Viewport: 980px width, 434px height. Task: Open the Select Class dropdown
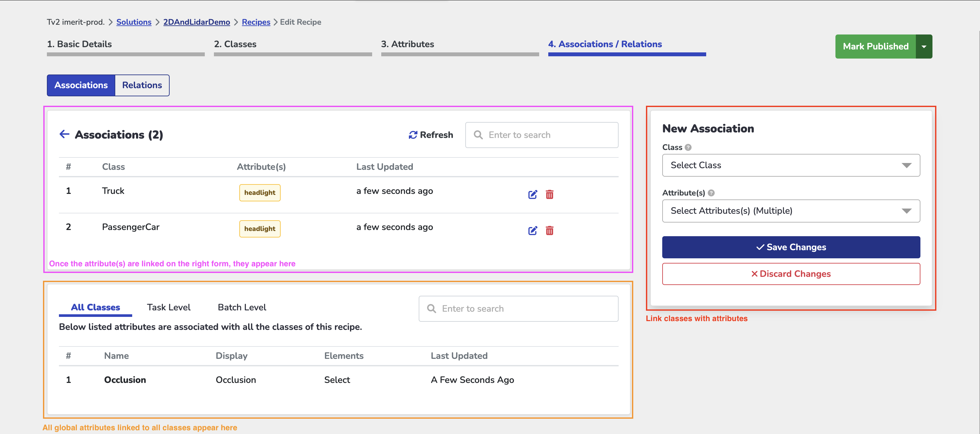pyautogui.click(x=791, y=165)
